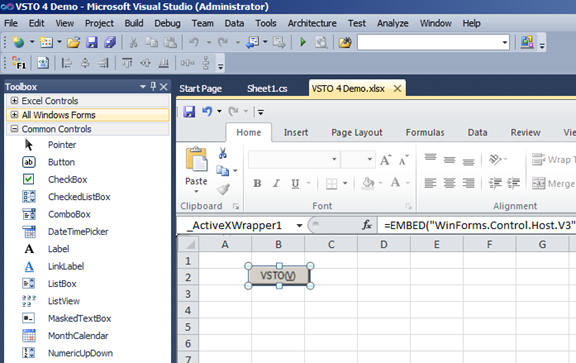This screenshot has width=576, height=363.
Task: Click the Cut scissors icon in ribbon
Action: click(223, 153)
